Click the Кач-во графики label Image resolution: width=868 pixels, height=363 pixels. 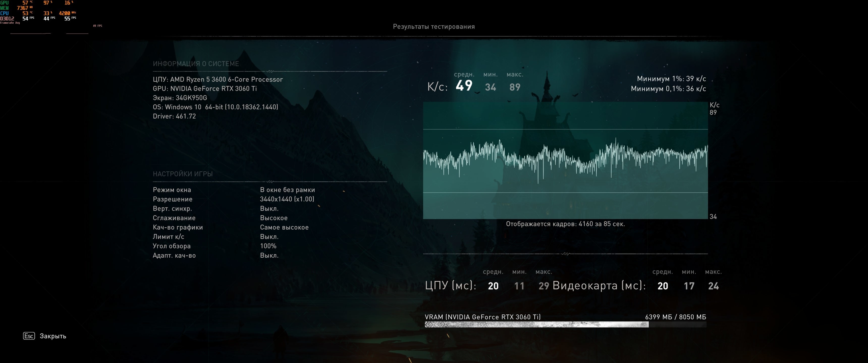point(178,227)
